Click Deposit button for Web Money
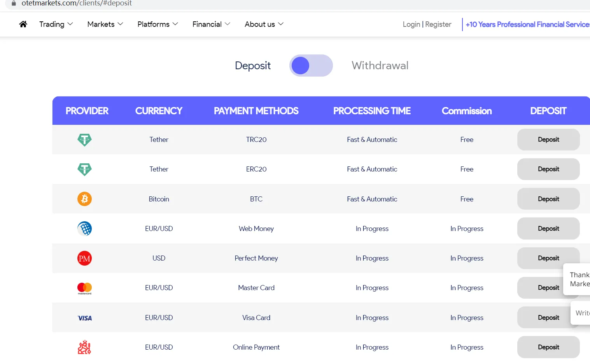This screenshot has width=590, height=364. [548, 229]
